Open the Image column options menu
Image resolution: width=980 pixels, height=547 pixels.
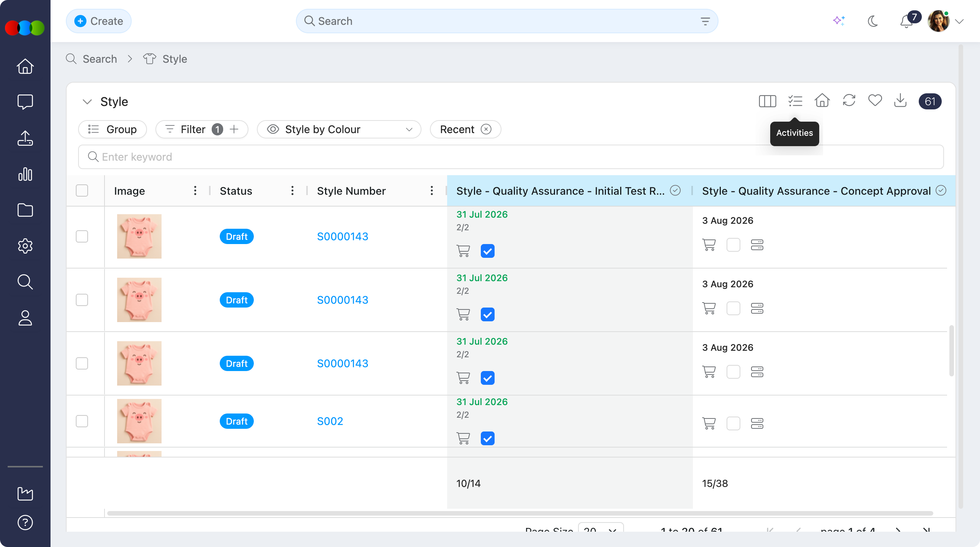(x=195, y=190)
